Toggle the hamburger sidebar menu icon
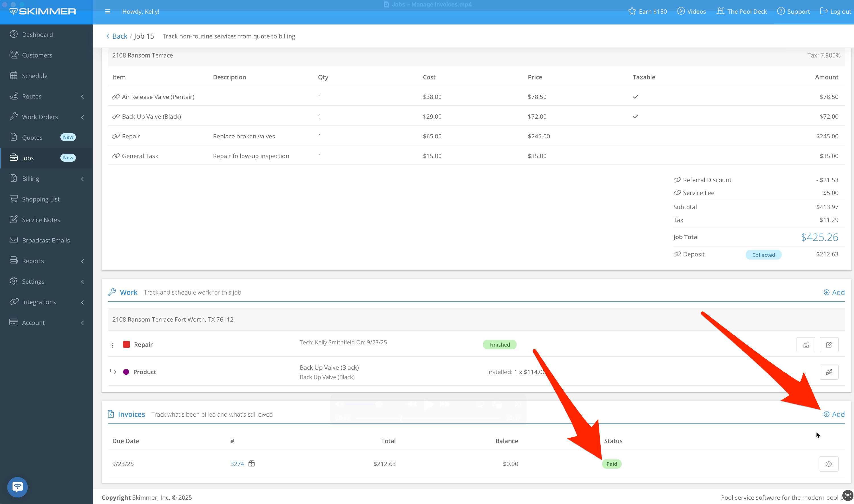The image size is (854, 504). [108, 12]
